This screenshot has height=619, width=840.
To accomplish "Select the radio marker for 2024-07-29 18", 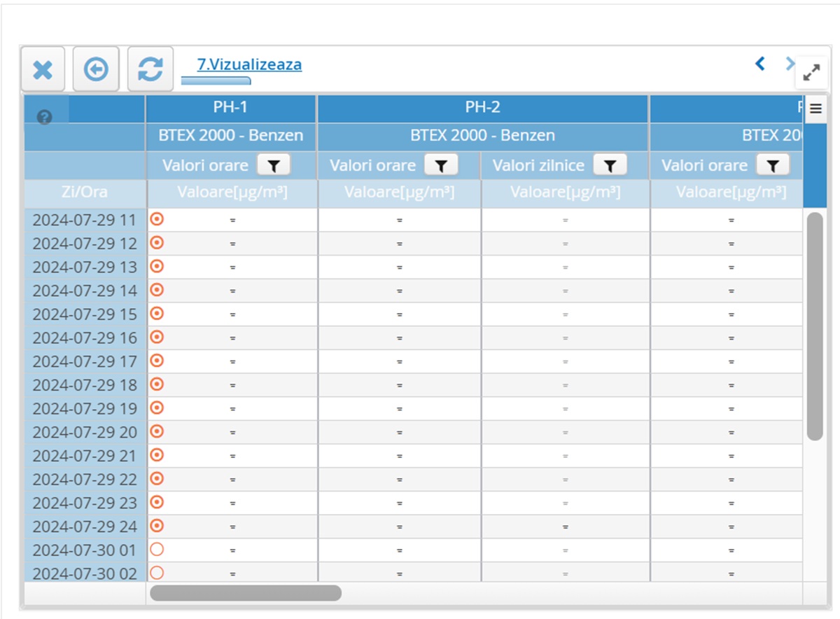I will click(x=157, y=384).
